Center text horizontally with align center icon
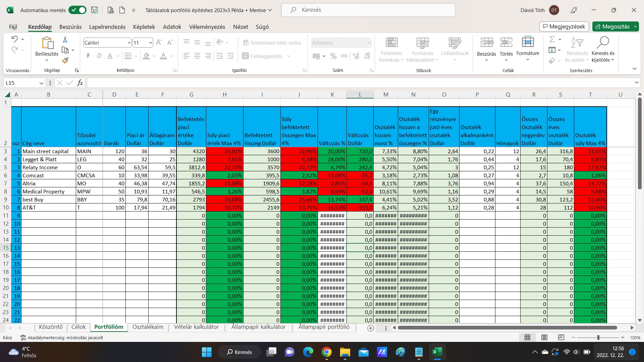Image resolution: width=644 pixels, height=362 pixels. pyautogui.click(x=197, y=56)
